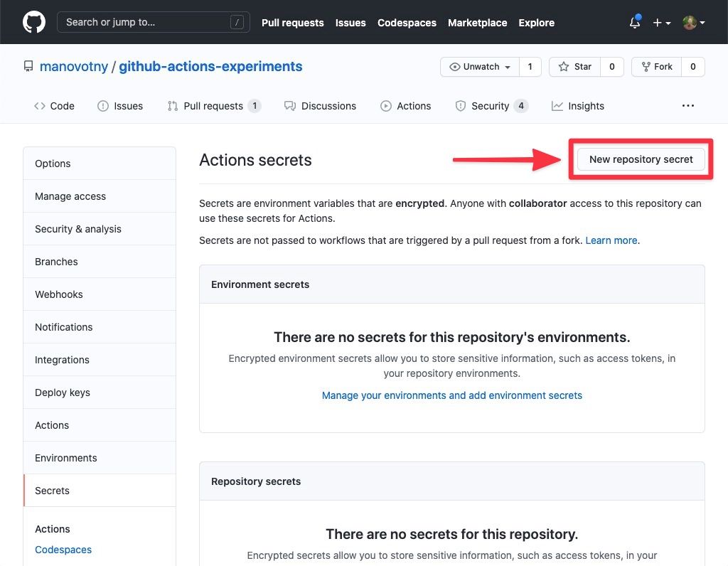Click the stargazers count 0
This screenshot has height=566, width=728.
coord(612,67)
